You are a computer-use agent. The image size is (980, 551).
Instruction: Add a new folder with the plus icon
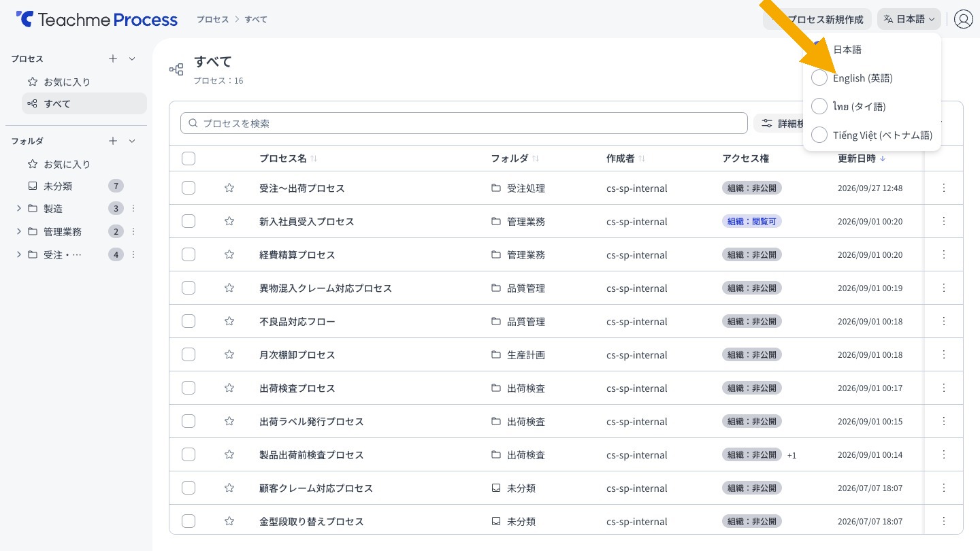point(113,141)
